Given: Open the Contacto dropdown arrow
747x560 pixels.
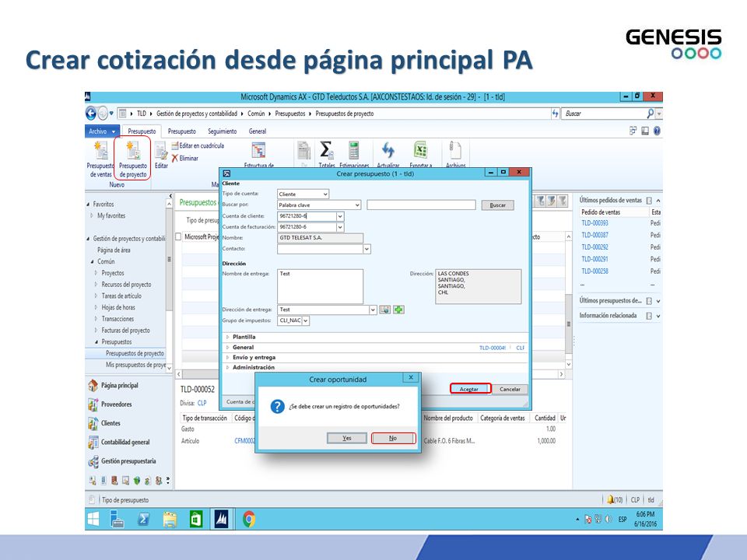Looking at the screenshot, I should tap(366, 249).
